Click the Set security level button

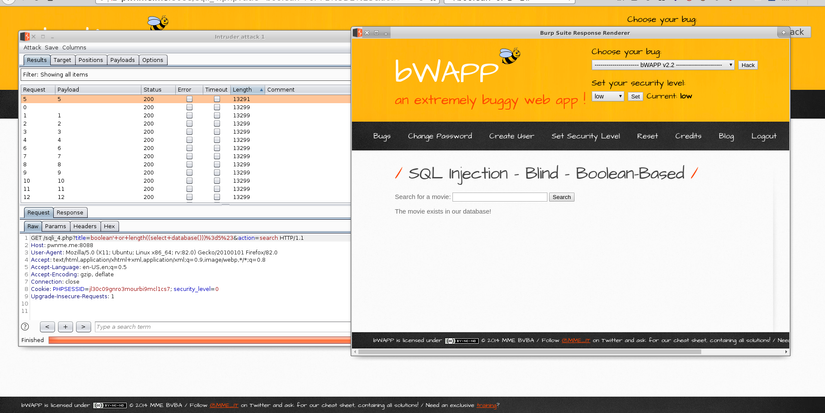636,96
